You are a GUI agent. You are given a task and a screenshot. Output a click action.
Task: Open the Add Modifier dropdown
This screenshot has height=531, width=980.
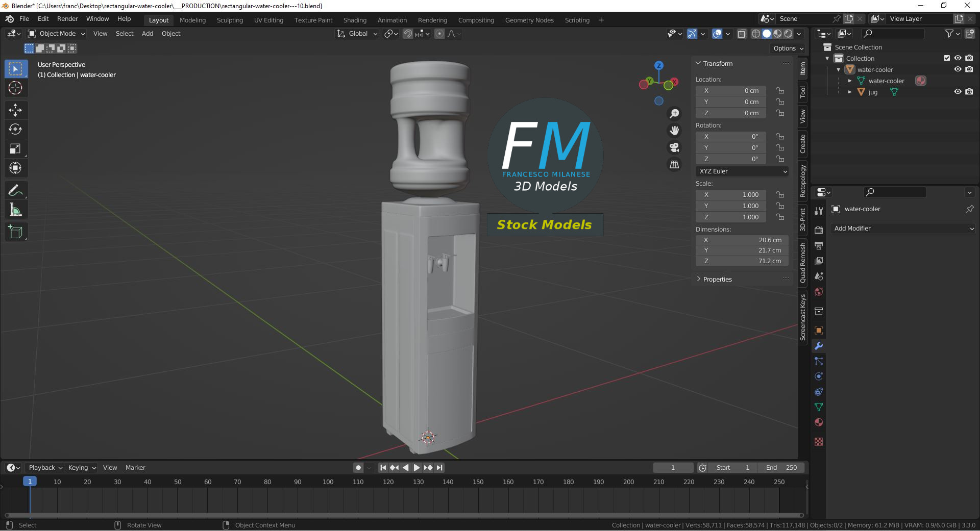(x=902, y=229)
